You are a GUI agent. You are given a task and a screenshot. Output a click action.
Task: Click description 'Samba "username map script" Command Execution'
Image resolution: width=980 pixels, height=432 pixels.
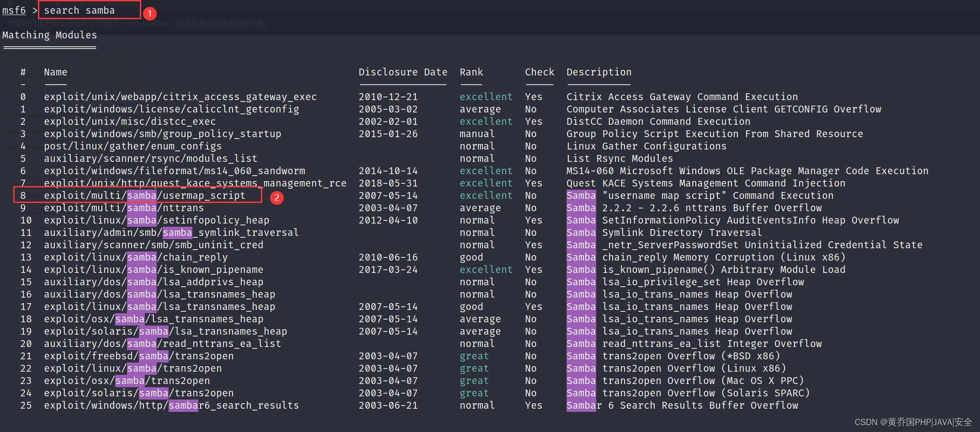point(700,196)
